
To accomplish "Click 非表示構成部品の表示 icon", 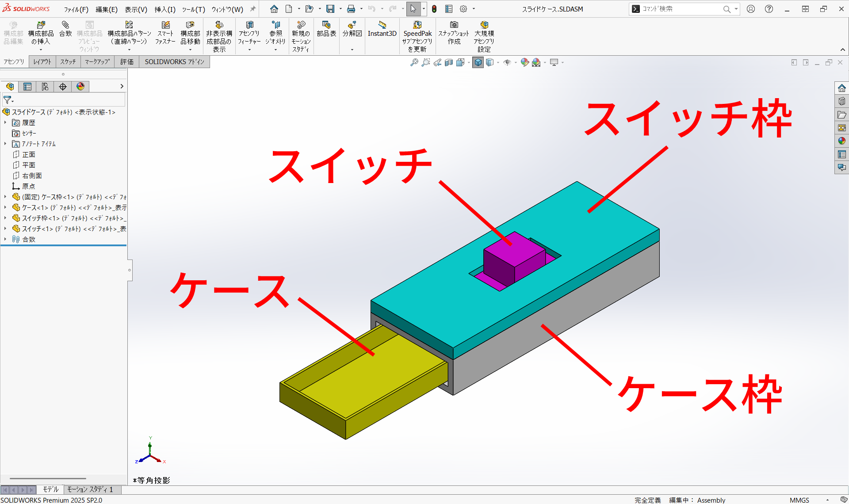I will tap(219, 36).
